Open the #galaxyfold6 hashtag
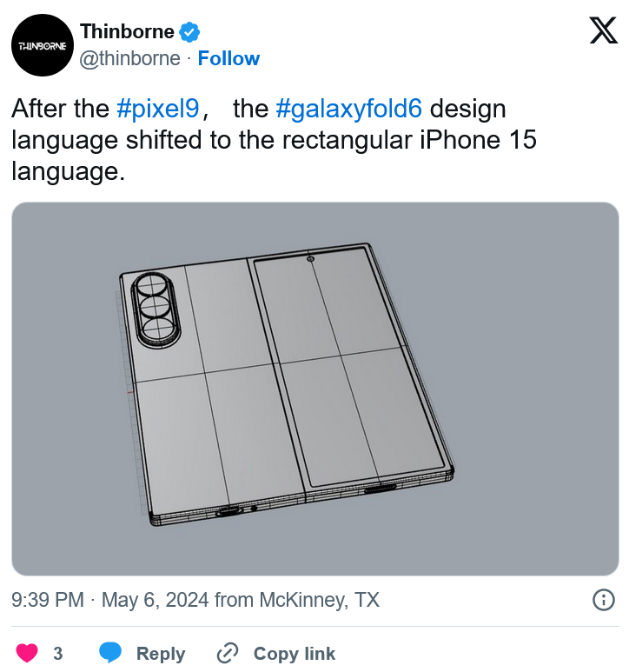The width and height of the screenshot is (629, 672). pyautogui.click(x=349, y=108)
